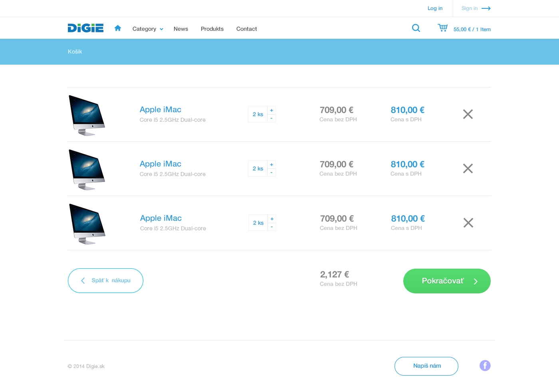Decrease quantity of first iMac row
The width and height of the screenshot is (559, 392).
click(x=272, y=118)
